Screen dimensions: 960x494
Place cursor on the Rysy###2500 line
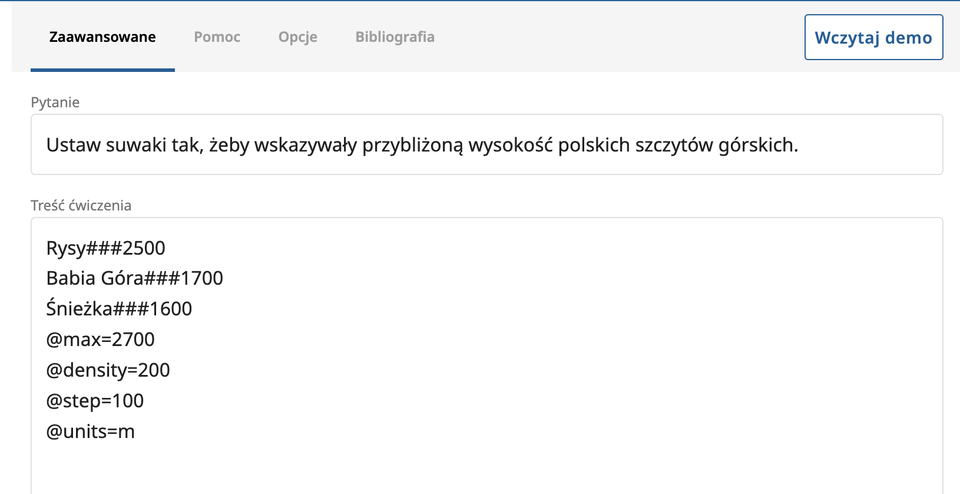tap(105, 248)
